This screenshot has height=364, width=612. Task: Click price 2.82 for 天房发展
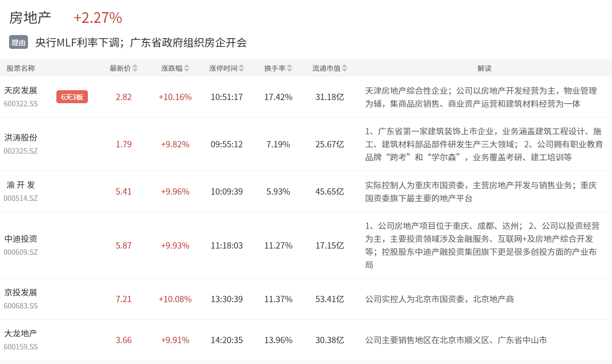tap(123, 97)
